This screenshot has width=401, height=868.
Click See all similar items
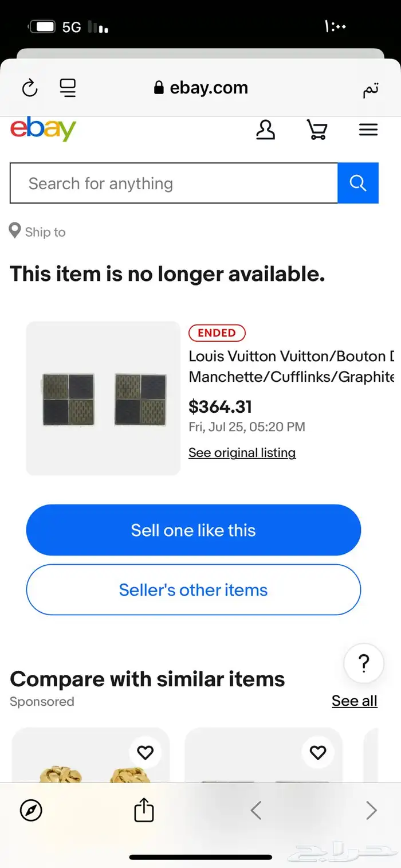tap(354, 701)
